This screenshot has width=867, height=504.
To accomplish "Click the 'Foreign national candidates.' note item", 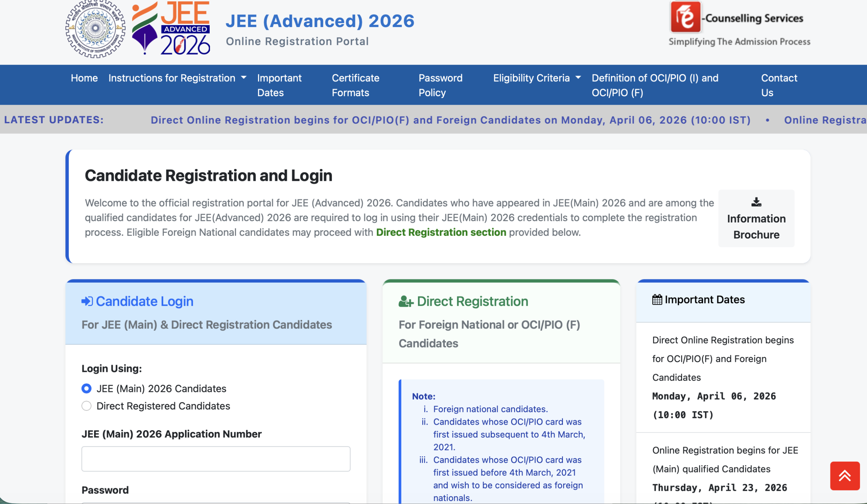I will click(x=490, y=409).
